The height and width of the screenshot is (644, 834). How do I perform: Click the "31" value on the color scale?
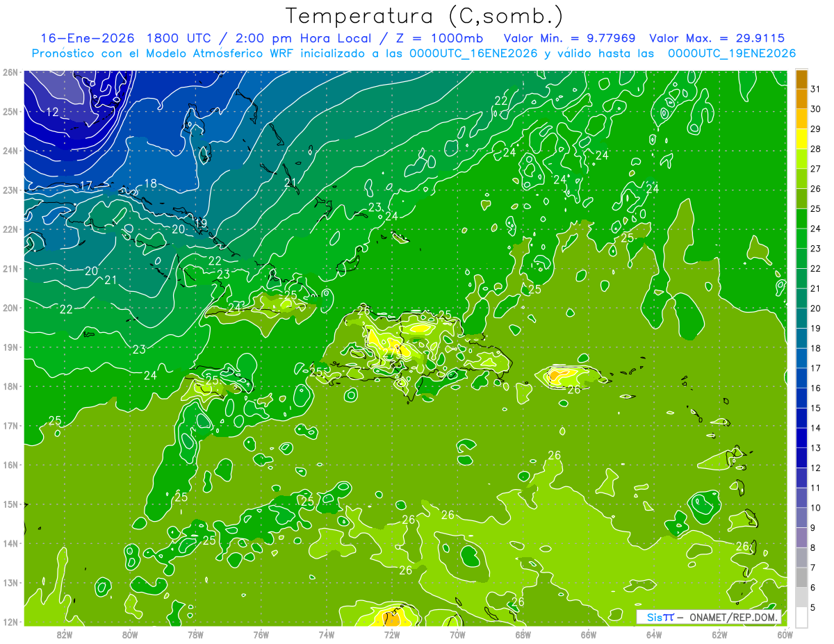tap(816, 89)
